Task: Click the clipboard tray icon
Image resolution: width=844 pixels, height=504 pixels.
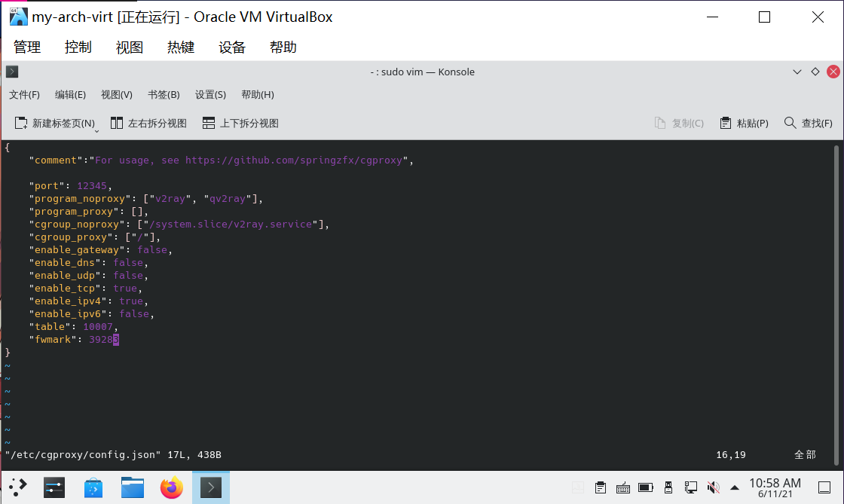Action: click(601, 487)
